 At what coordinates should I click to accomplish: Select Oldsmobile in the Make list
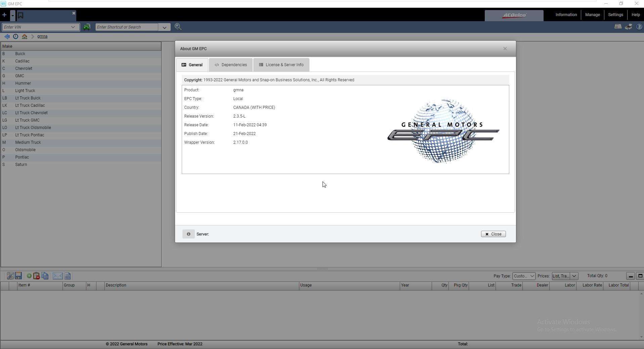[81, 150]
